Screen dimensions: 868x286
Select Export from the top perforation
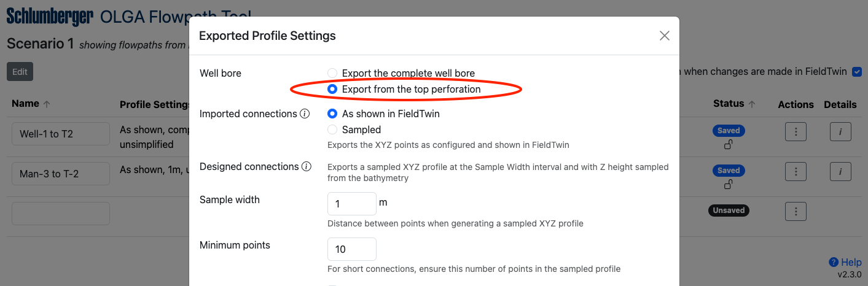[332, 90]
